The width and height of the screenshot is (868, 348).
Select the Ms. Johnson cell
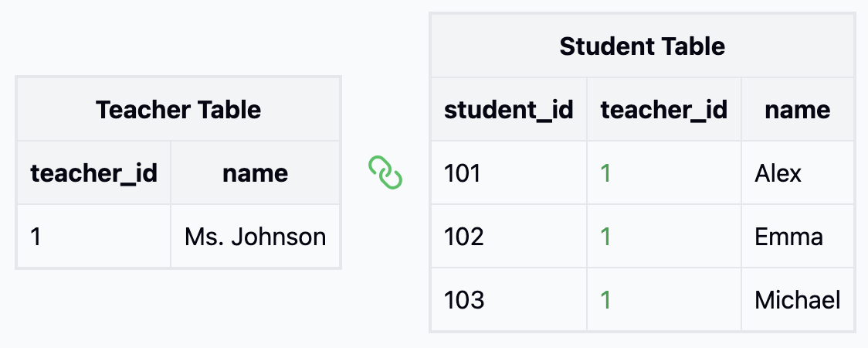pyautogui.click(x=255, y=237)
